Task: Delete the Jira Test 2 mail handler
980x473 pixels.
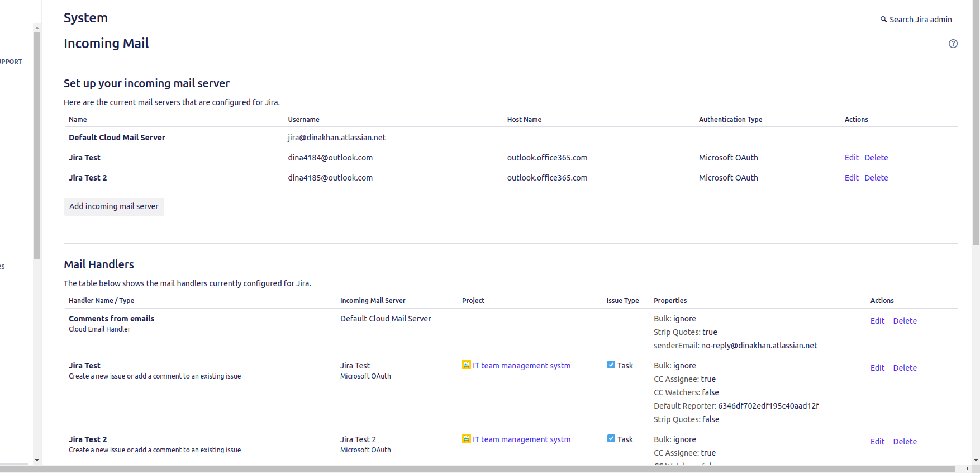Action: click(905, 442)
